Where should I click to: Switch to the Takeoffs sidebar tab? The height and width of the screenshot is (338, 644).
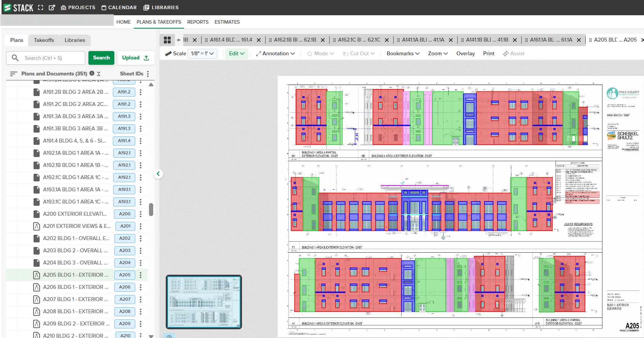44,40
